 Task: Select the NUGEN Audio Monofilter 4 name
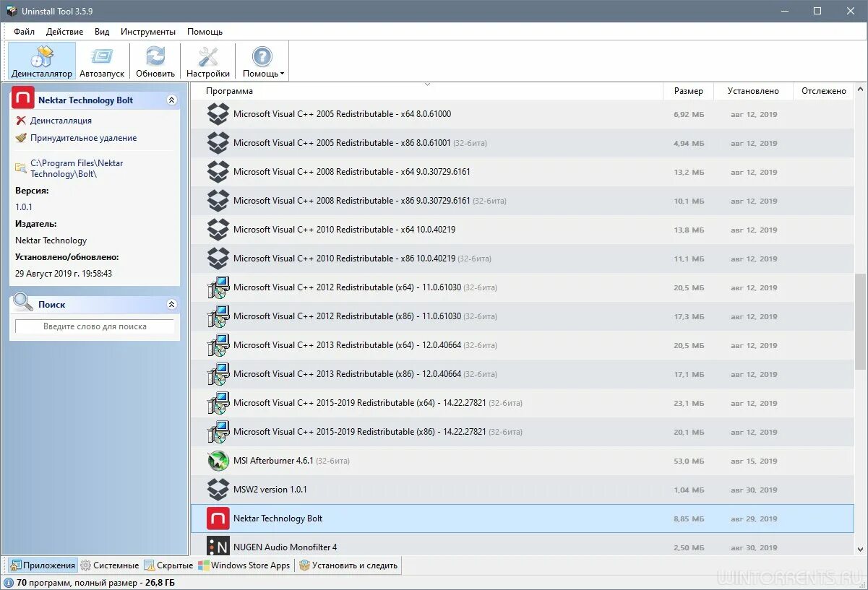[285, 547]
